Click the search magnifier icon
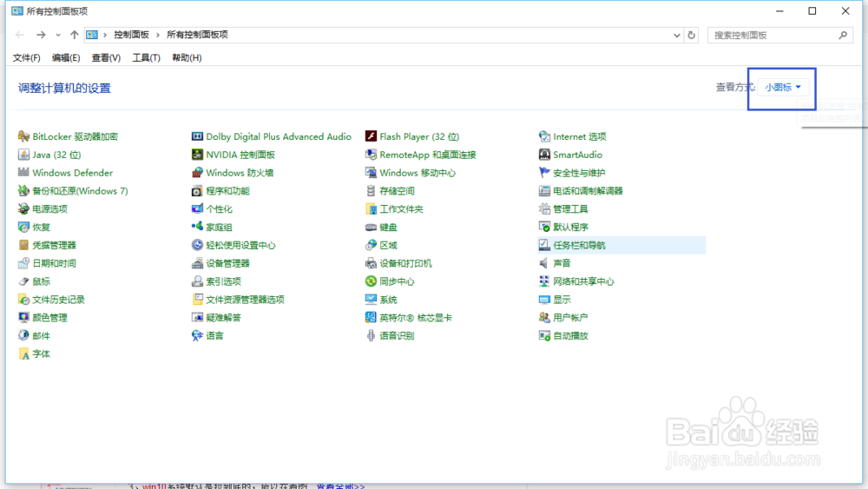 click(x=843, y=35)
